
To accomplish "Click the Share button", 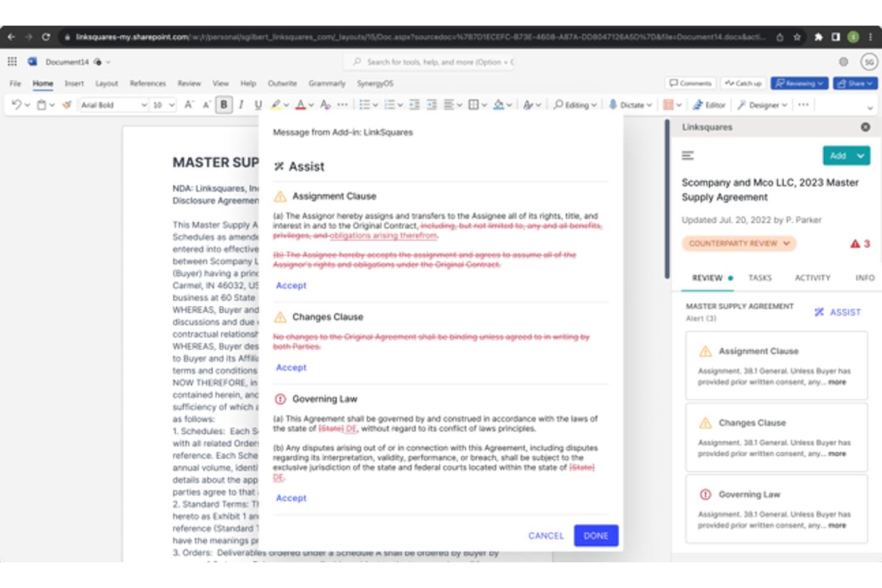I will click(x=855, y=83).
